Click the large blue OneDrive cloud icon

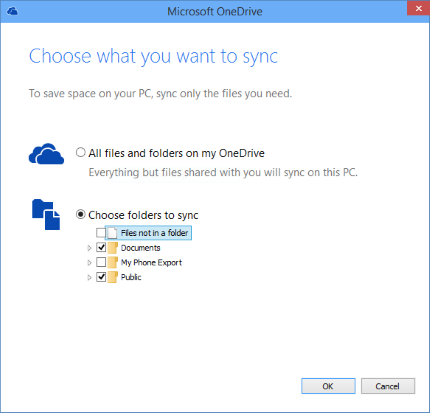[46, 154]
